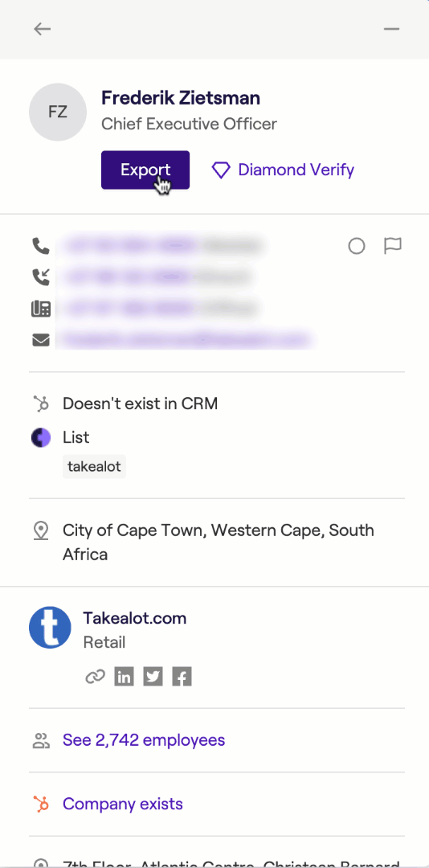
Task: Click the email envelope icon
Action: (41, 339)
